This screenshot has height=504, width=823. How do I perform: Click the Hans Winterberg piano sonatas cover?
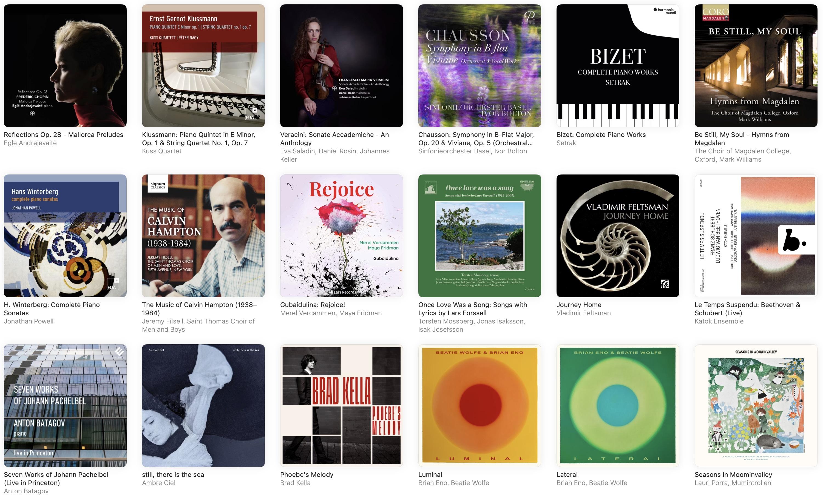65,236
